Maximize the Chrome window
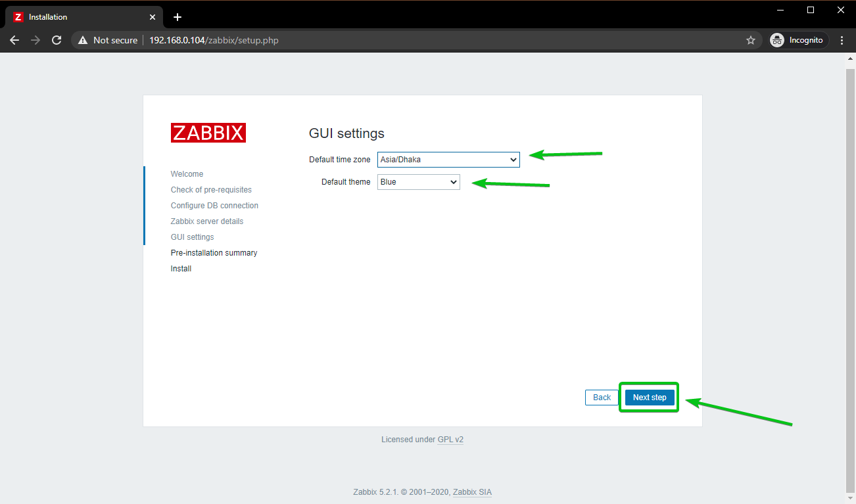 (811, 10)
